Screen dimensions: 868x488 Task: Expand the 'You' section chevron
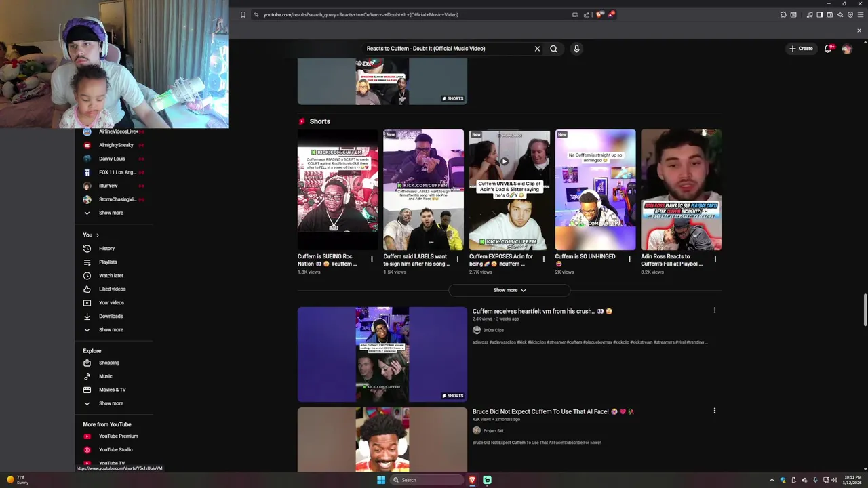[97, 235]
